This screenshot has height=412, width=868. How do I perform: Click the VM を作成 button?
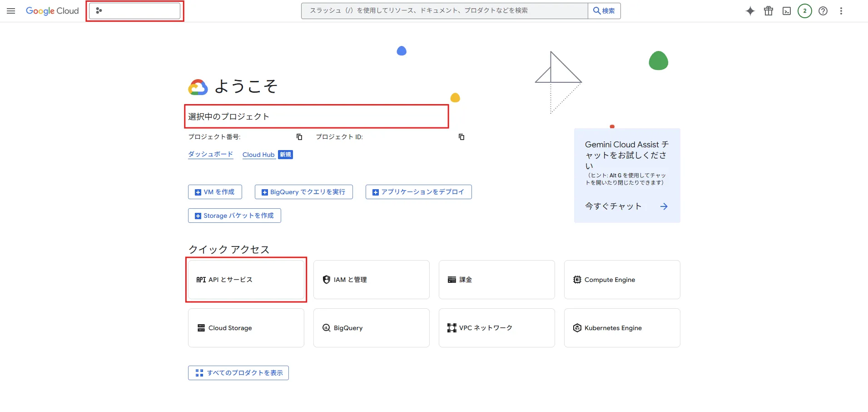[215, 192]
